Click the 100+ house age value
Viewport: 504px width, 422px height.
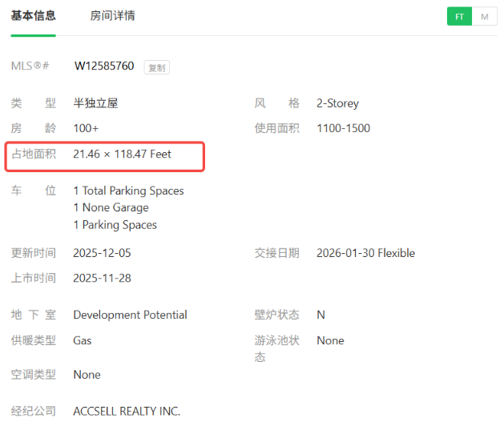tap(86, 128)
